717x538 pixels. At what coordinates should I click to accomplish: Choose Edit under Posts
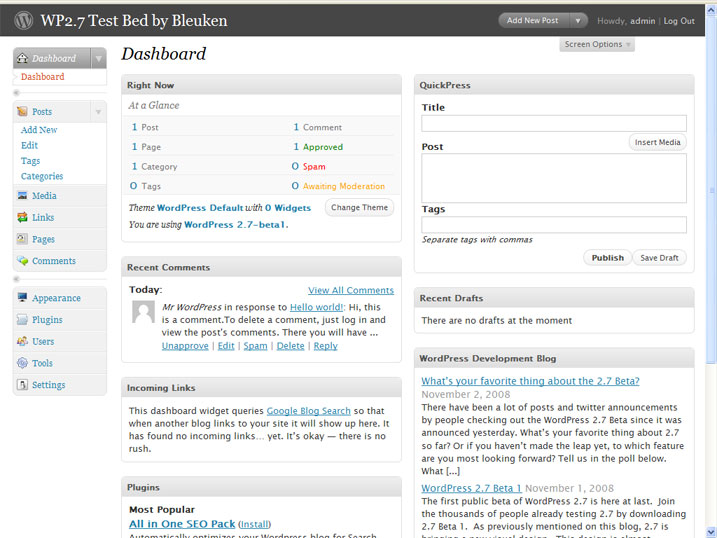[29, 145]
